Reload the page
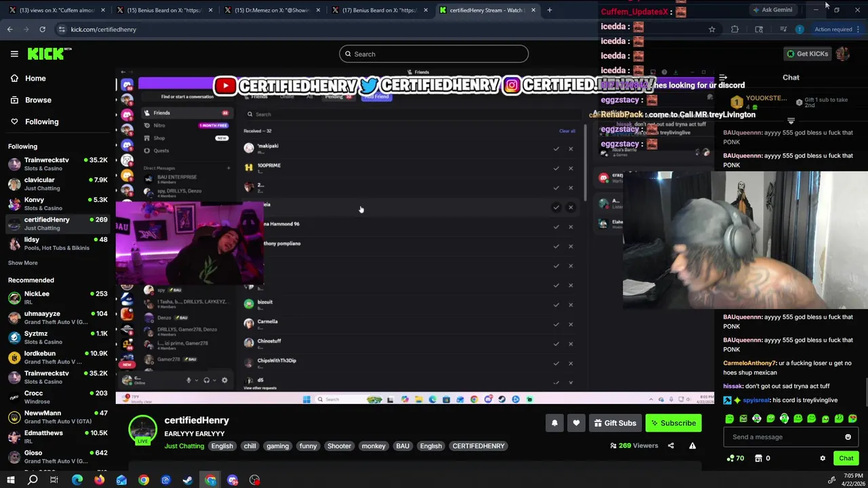 pyautogui.click(x=42, y=29)
